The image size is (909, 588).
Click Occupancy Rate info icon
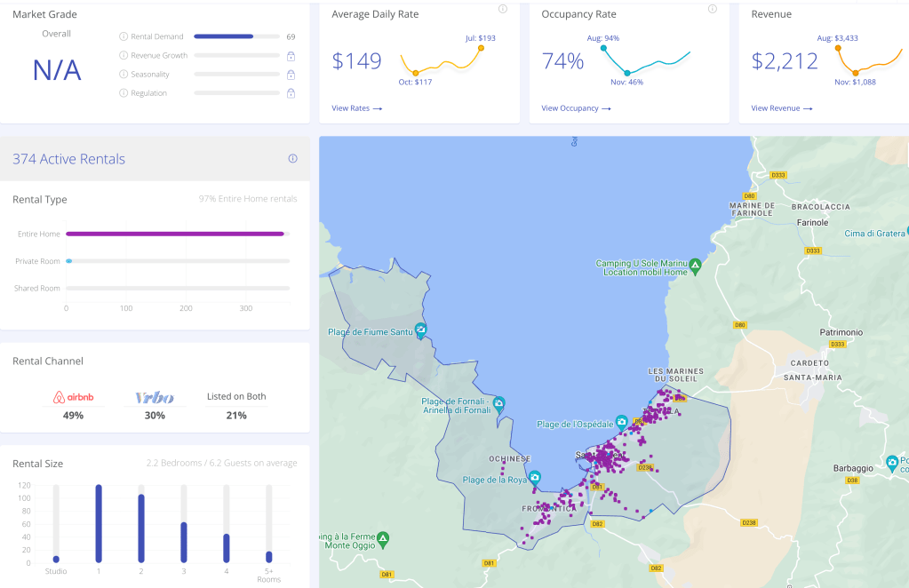coord(713,10)
